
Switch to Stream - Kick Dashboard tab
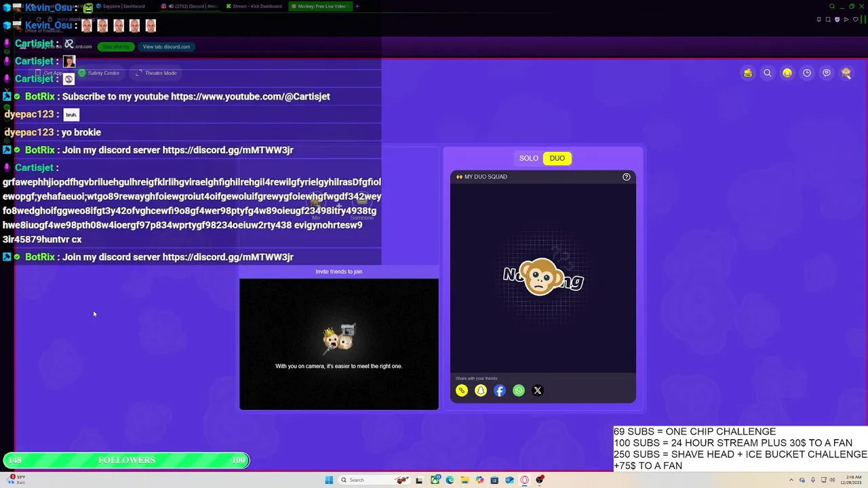pos(254,6)
